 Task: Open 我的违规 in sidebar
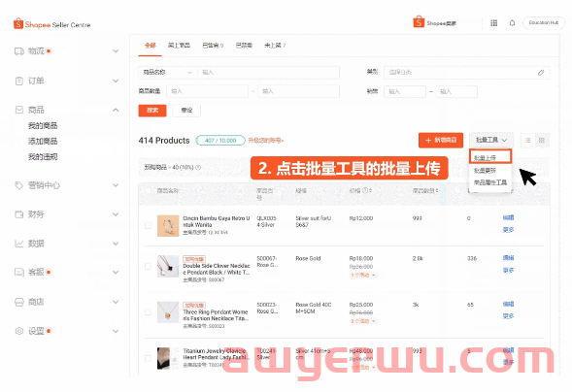coord(43,156)
